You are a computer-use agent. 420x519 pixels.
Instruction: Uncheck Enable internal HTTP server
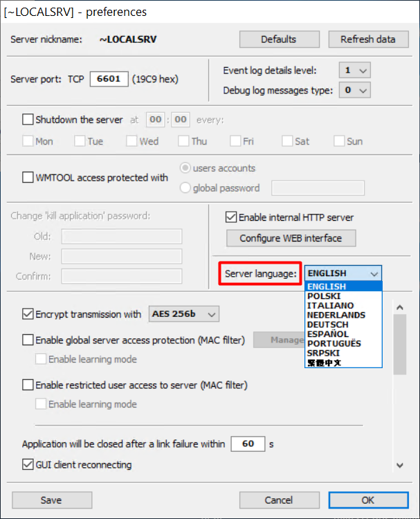point(232,217)
